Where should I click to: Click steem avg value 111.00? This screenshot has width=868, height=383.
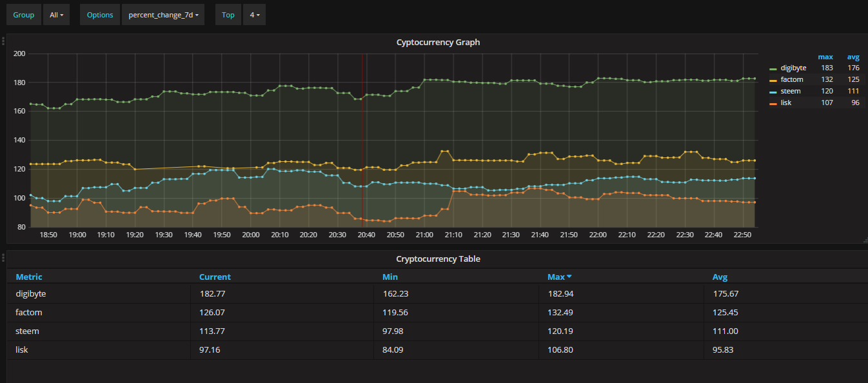[725, 331]
